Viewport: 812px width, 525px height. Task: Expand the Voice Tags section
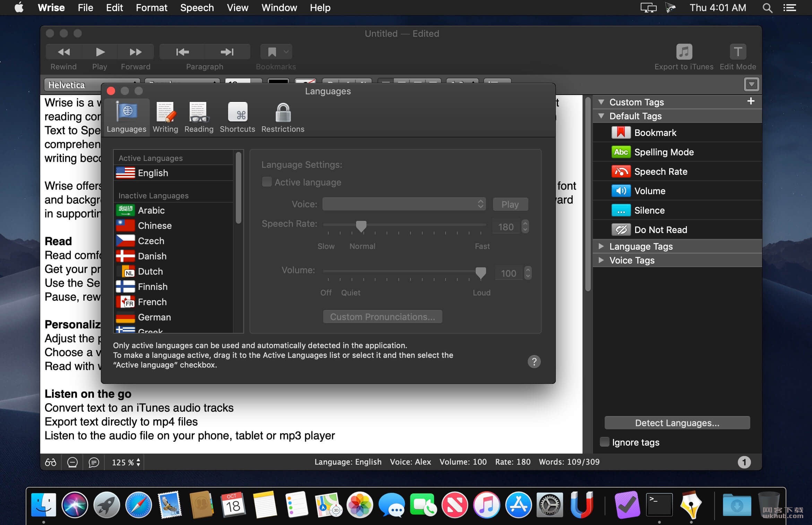tap(601, 260)
